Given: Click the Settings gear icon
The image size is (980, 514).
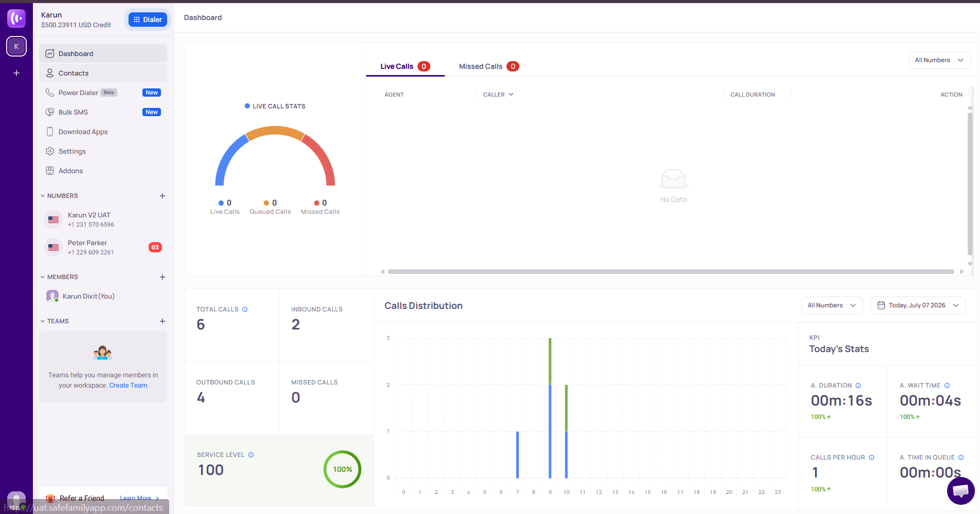Looking at the screenshot, I should (x=50, y=151).
